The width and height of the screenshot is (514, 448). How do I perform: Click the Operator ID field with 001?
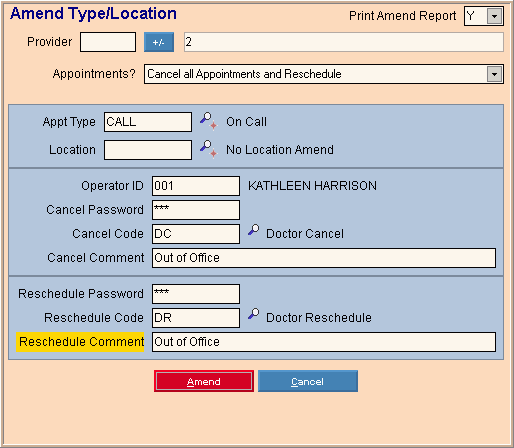(196, 186)
